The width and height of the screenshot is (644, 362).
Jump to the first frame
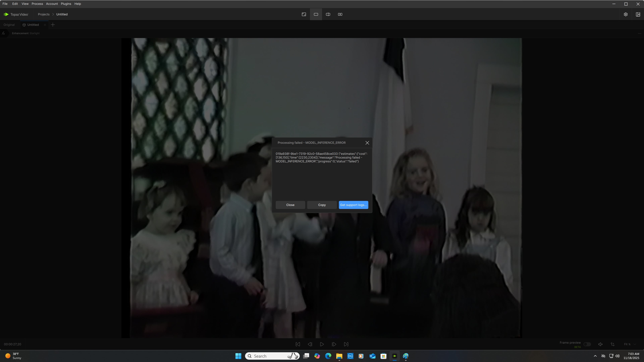pyautogui.click(x=298, y=344)
